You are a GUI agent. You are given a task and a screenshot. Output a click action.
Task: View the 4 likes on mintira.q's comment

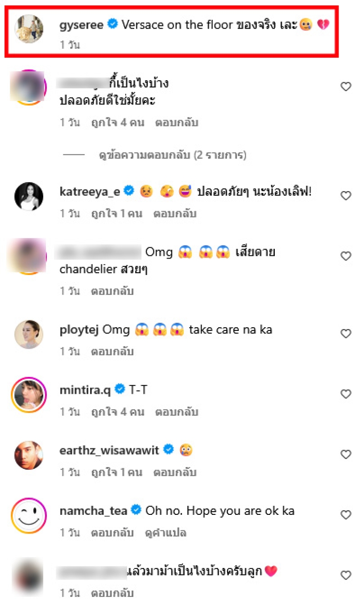click(x=117, y=412)
